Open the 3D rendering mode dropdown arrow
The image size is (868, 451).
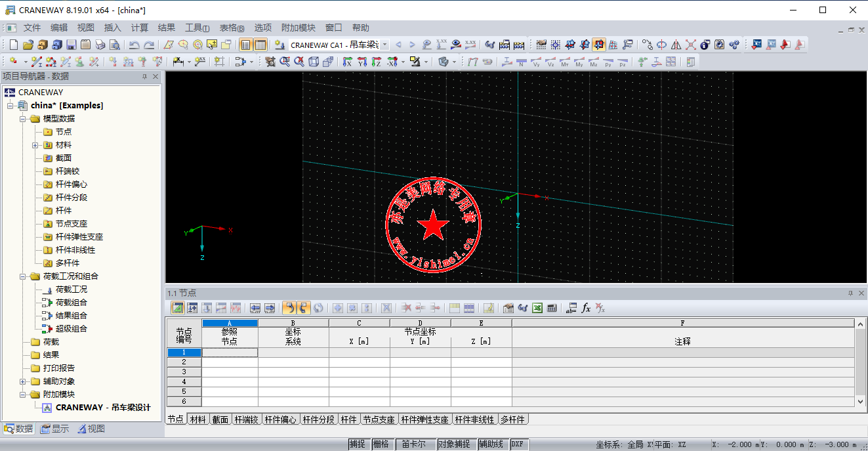pos(455,62)
